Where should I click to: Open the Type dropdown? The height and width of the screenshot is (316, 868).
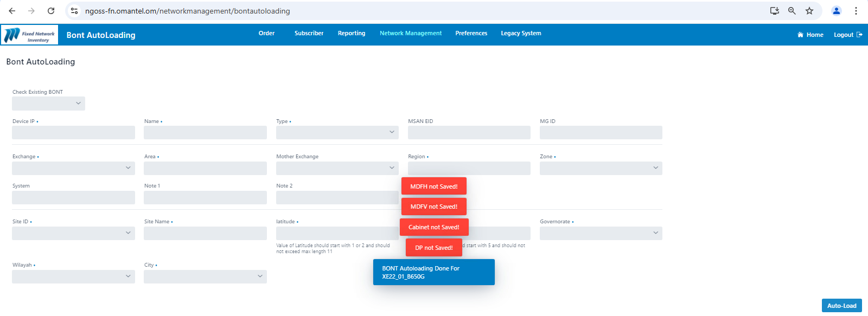[337, 133]
